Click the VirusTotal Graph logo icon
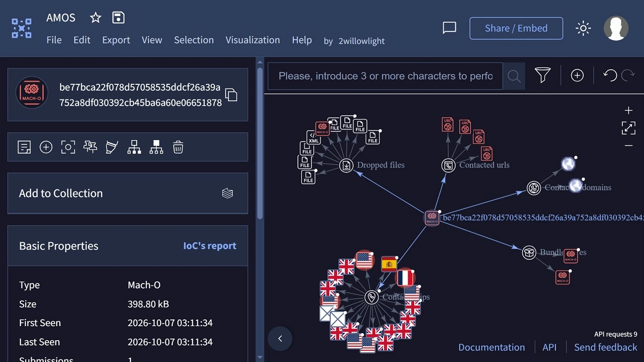Viewport: 644px width, 362px height. click(21, 28)
